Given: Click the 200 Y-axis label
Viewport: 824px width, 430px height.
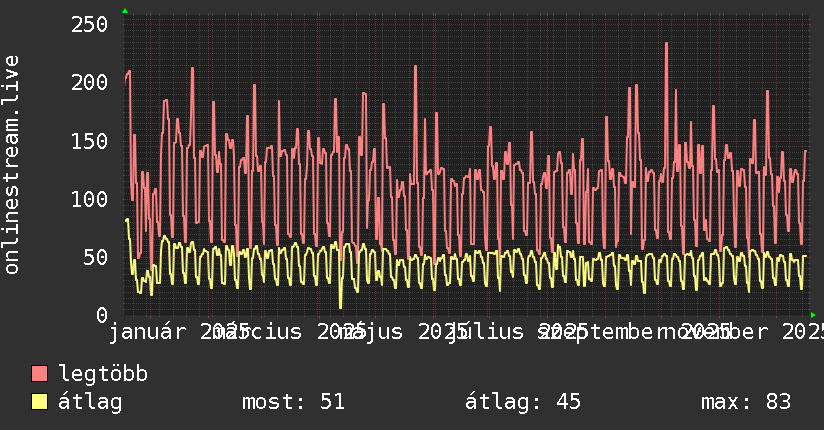Looking at the screenshot, I should point(89,83).
